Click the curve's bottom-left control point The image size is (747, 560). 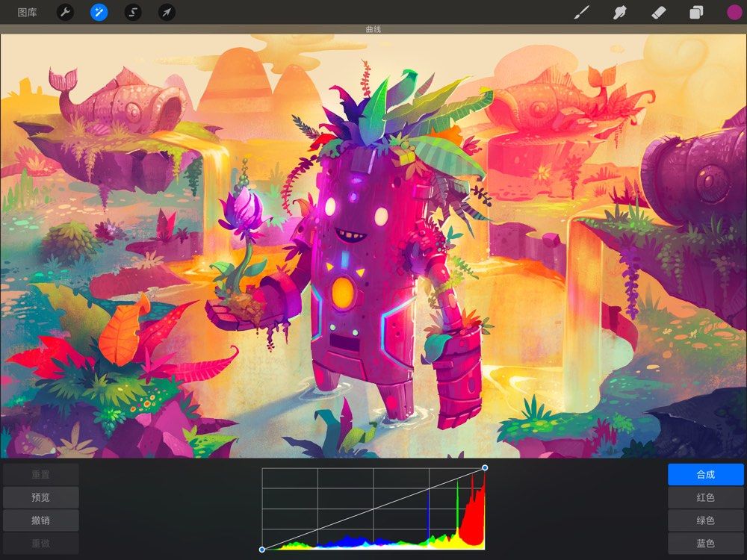(262, 550)
